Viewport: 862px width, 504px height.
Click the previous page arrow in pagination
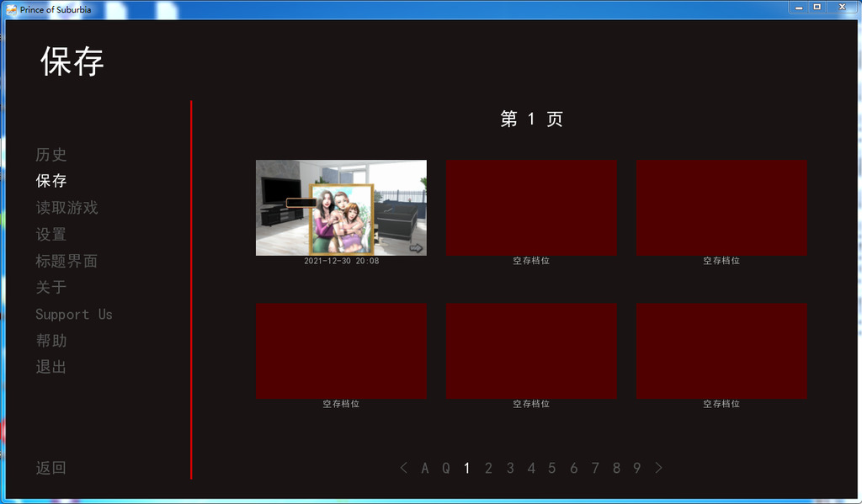[404, 468]
